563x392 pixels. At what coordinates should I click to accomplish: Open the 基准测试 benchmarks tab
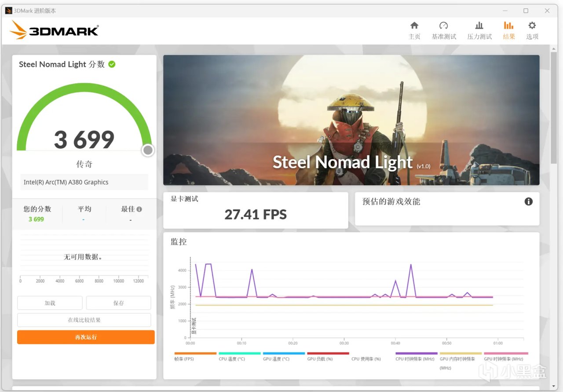444,30
